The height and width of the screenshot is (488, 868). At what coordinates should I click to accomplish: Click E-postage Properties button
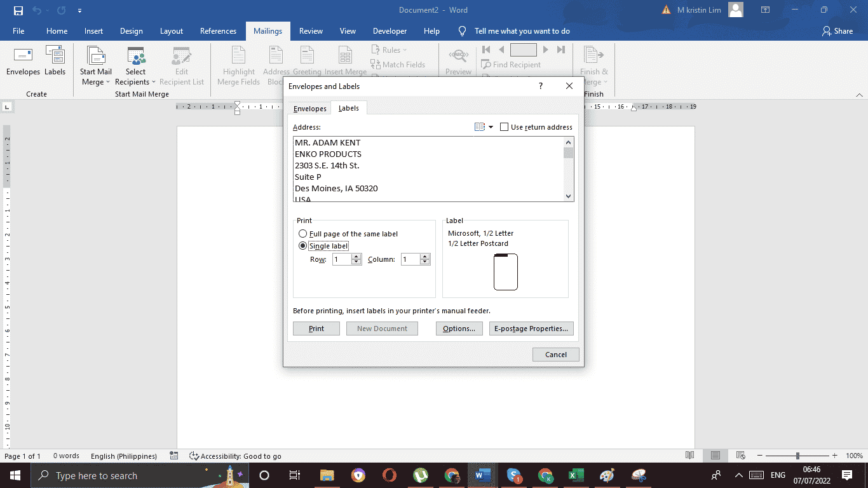pos(531,329)
